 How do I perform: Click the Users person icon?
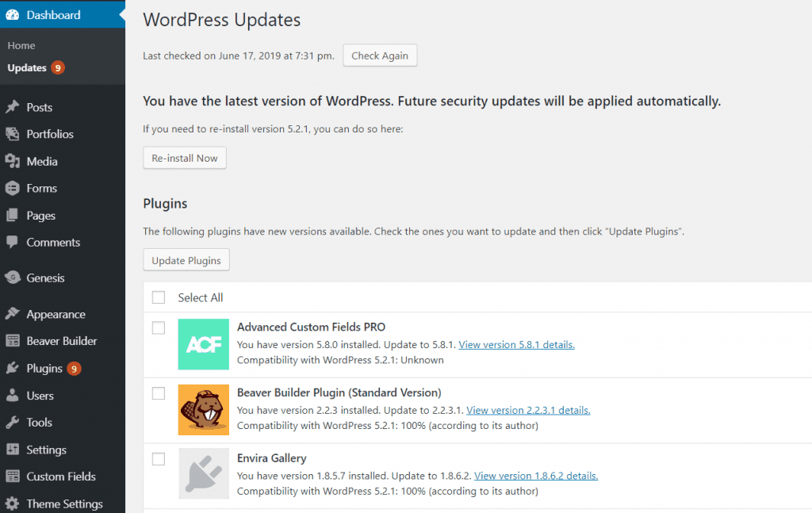coord(13,396)
